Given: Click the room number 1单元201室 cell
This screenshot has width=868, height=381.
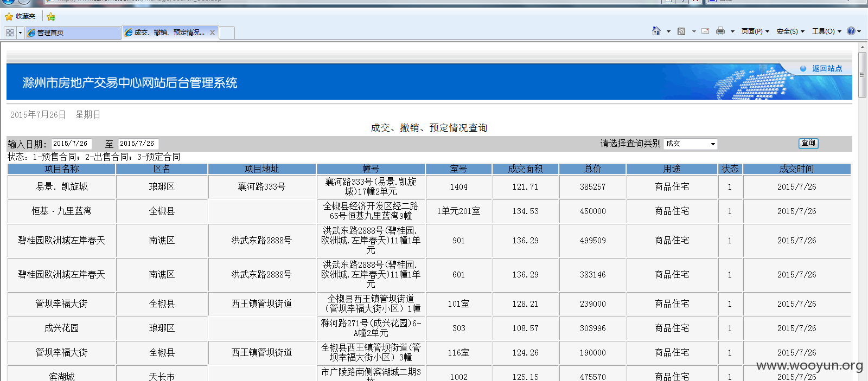Looking at the screenshot, I should pos(458,211).
